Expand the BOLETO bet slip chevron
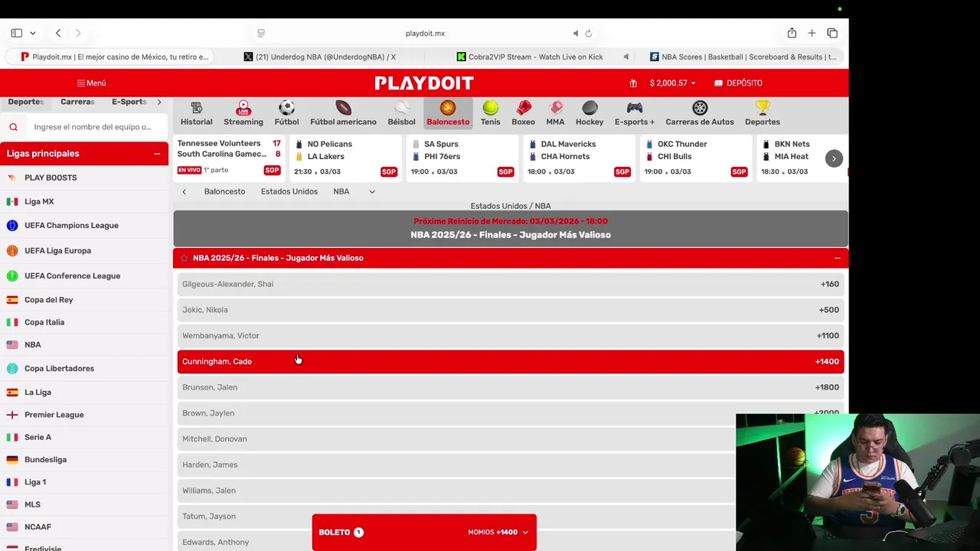This screenshot has width=980, height=551. click(x=525, y=532)
